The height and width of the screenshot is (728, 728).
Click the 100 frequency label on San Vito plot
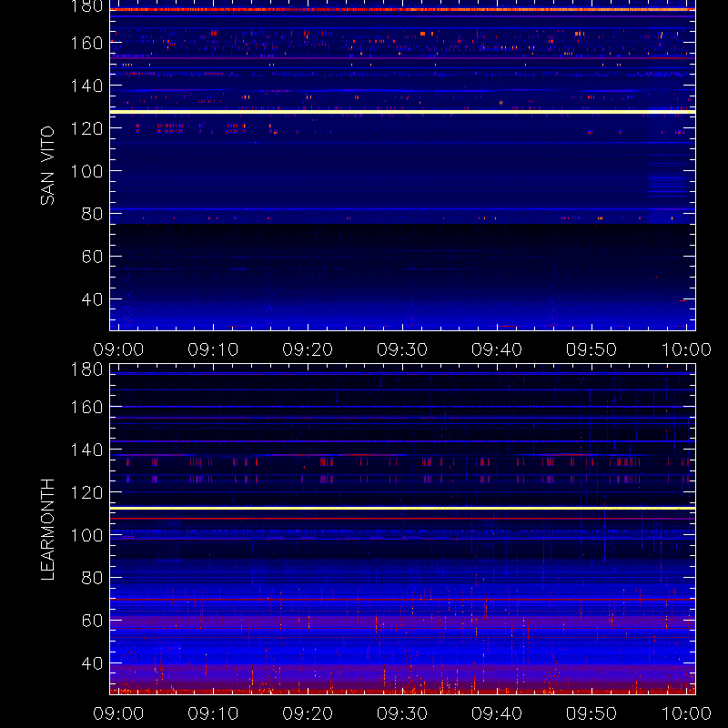(x=86, y=171)
